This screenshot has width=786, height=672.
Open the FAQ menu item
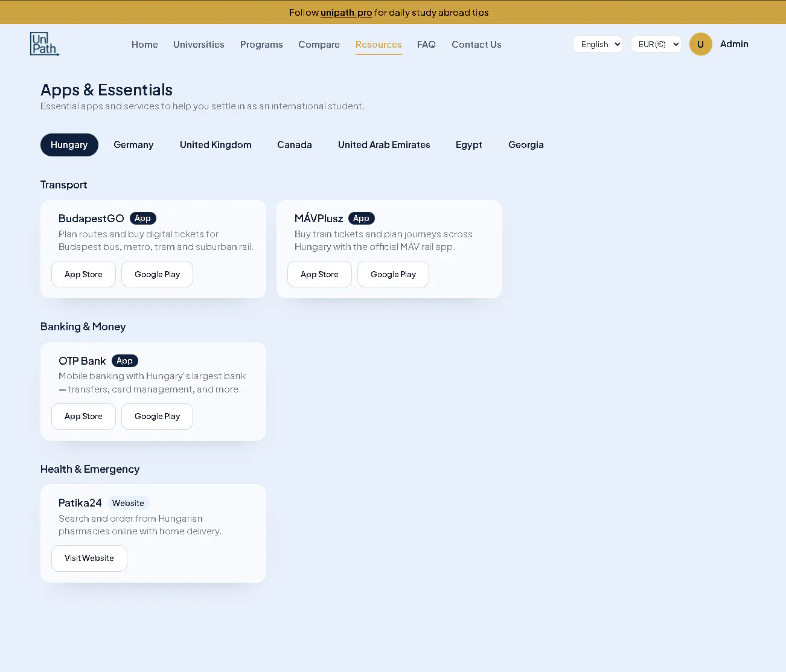pyautogui.click(x=426, y=45)
